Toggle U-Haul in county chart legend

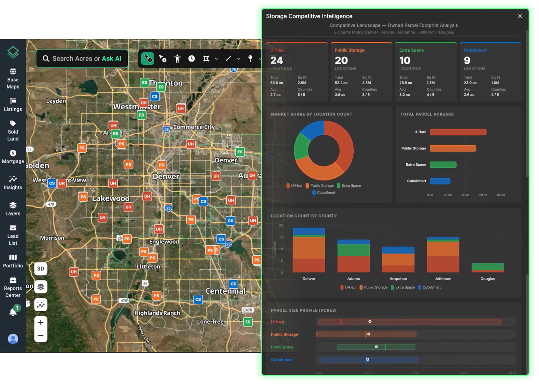click(x=348, y=287)
